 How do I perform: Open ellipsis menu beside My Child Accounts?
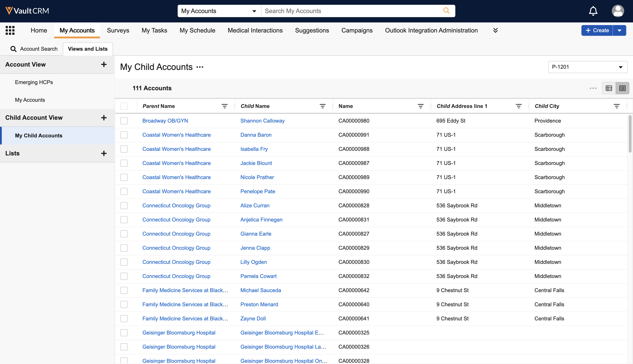tap(200, 67)
